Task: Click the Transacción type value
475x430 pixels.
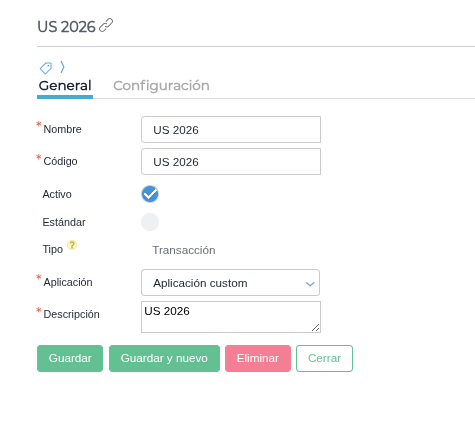Action: 184,250
